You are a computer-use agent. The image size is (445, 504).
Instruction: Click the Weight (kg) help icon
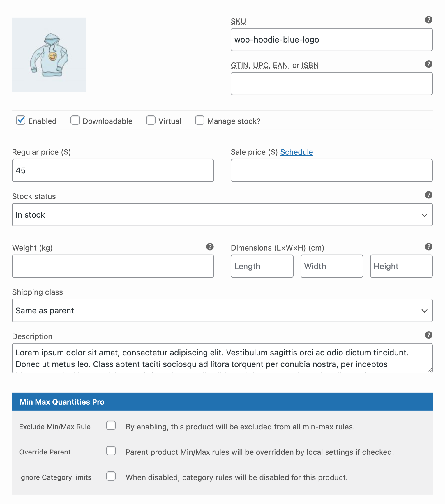point(210,247)
